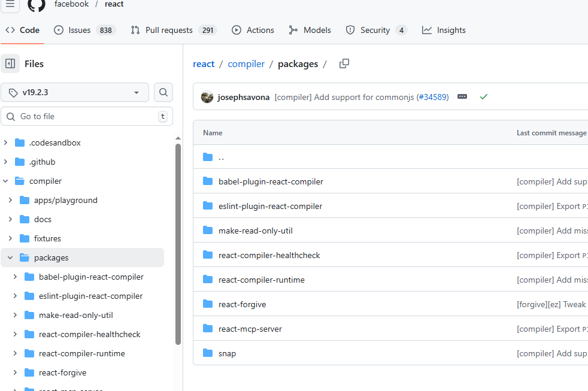The height and width of the screenshot is (391, 588).
Task: Expand react-forgive chevron in sidebar
Action: coord(16,372)
